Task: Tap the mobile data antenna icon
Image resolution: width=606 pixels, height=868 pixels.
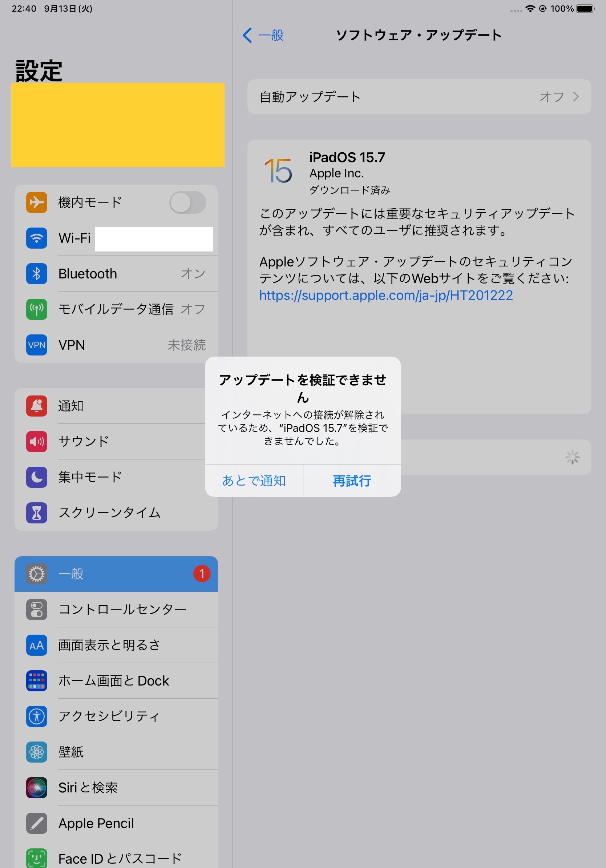Action: [37, 309]
